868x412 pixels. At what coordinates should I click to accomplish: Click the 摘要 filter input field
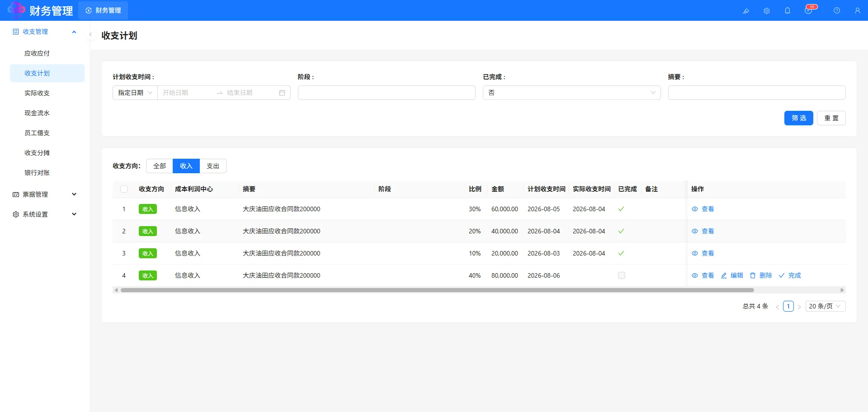pyautogui.click(x=757, y=93)
